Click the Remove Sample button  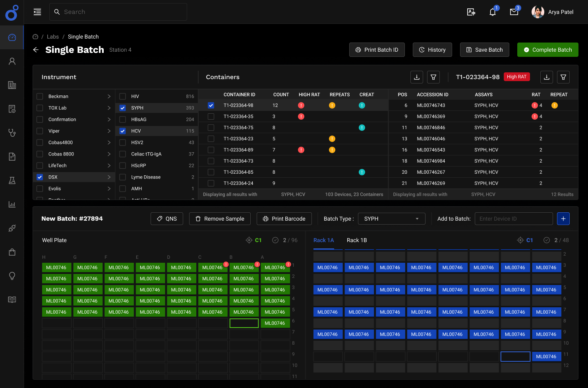(x=220, y=219)
